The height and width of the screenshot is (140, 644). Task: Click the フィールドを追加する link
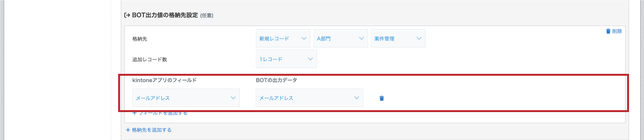(160, 113)
